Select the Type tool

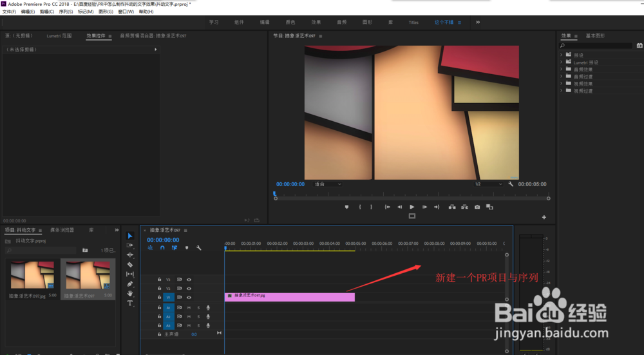pos(130,303)
